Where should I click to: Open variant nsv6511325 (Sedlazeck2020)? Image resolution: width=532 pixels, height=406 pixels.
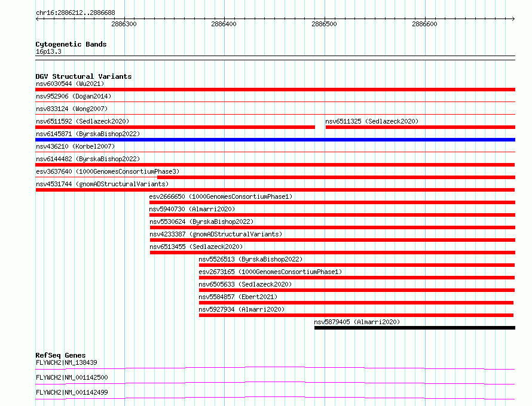pos(372,121)
